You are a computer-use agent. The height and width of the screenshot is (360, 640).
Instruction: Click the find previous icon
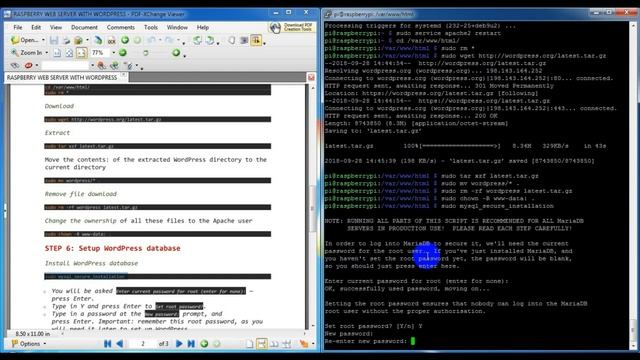coord(102,65)
